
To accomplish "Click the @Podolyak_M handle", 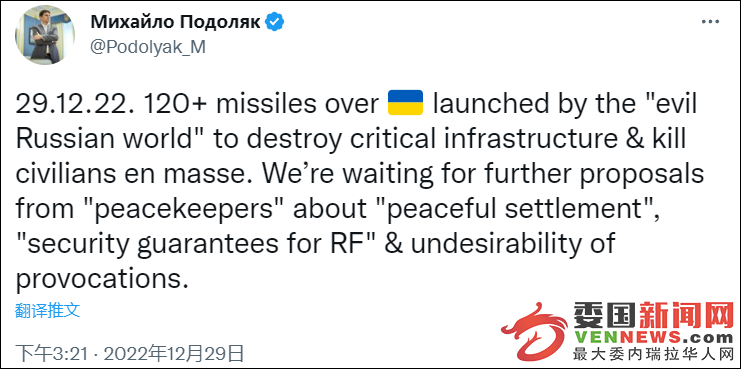I will click(148, 48).
